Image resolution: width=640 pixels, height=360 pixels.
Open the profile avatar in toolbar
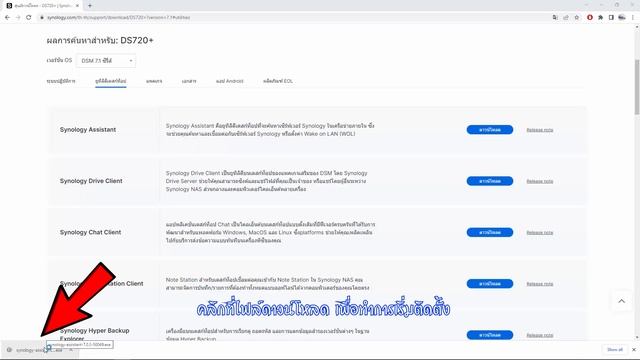click(622, 18)
